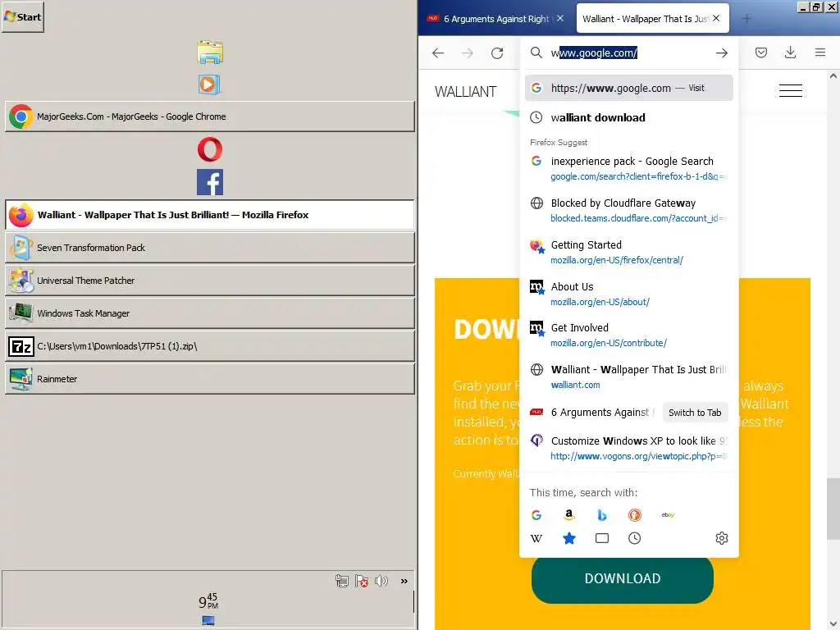Click the scrollbar up arrow
Image resolution: width=840 pixels, height=630 pixels.
pos(833,76)
